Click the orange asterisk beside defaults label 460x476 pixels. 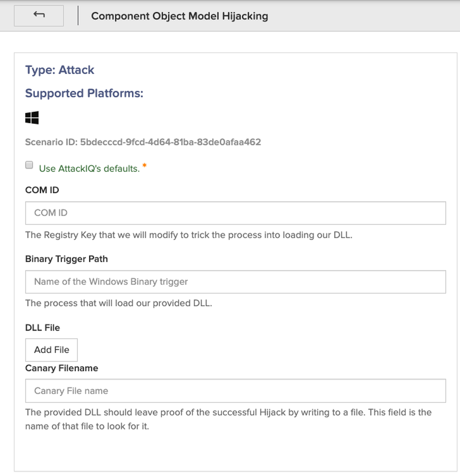click(144, 166)
